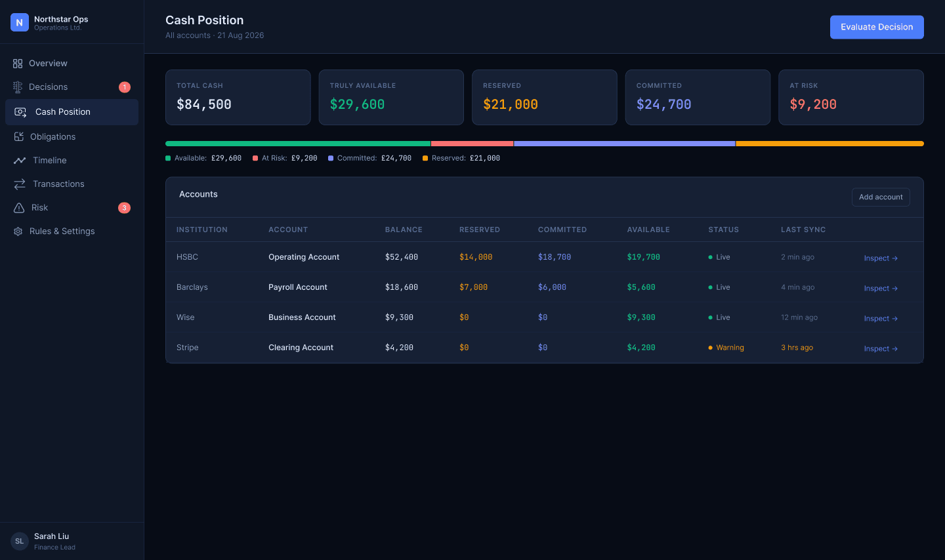Click the Transactions arrows icon

[x=20, y=184]
